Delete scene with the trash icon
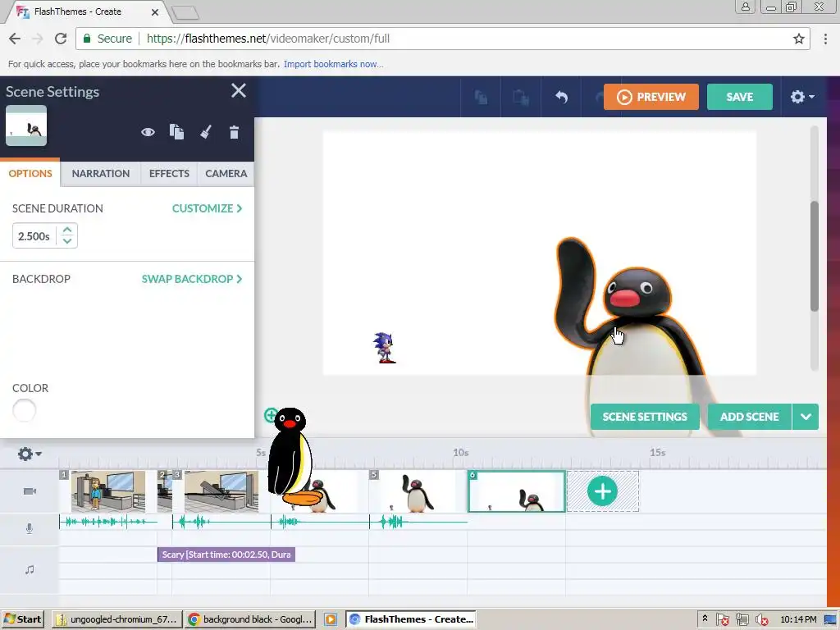 point(234,132)
